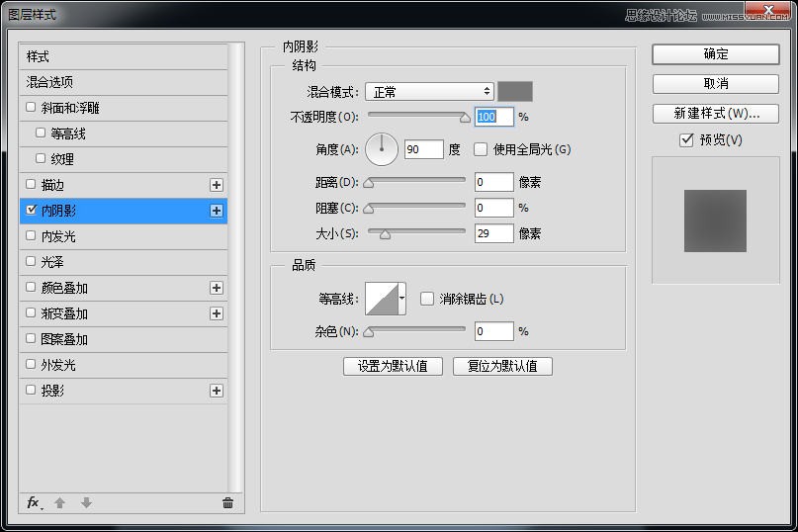The height and width of the screenshot is (532, 798).
Task: Delete effect with the trash can icon
Action: [x=227, y=503]
